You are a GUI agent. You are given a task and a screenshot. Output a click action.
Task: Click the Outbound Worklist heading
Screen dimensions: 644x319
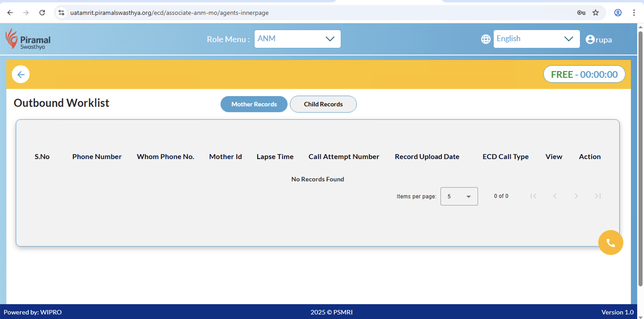61,103
